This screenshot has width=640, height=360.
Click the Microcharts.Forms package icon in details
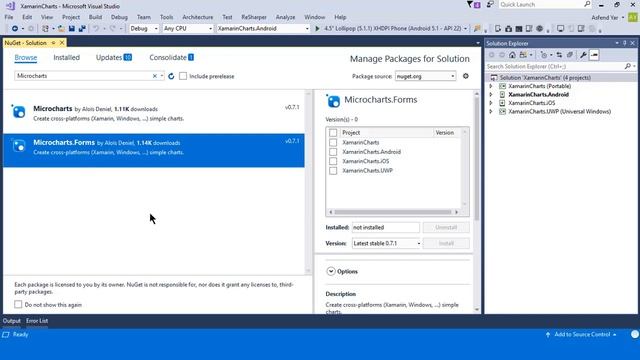[333, 101]
